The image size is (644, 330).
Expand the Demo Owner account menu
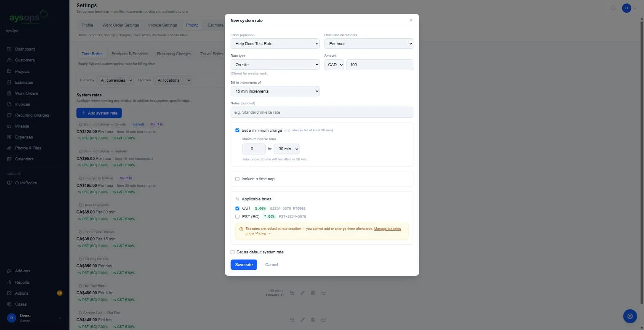point(35,318)
